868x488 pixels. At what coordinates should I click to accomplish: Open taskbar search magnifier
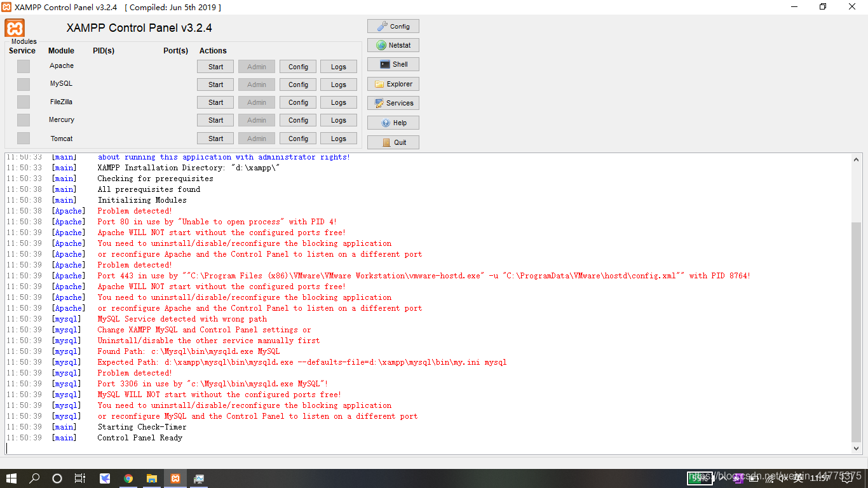tap(34, 478)
